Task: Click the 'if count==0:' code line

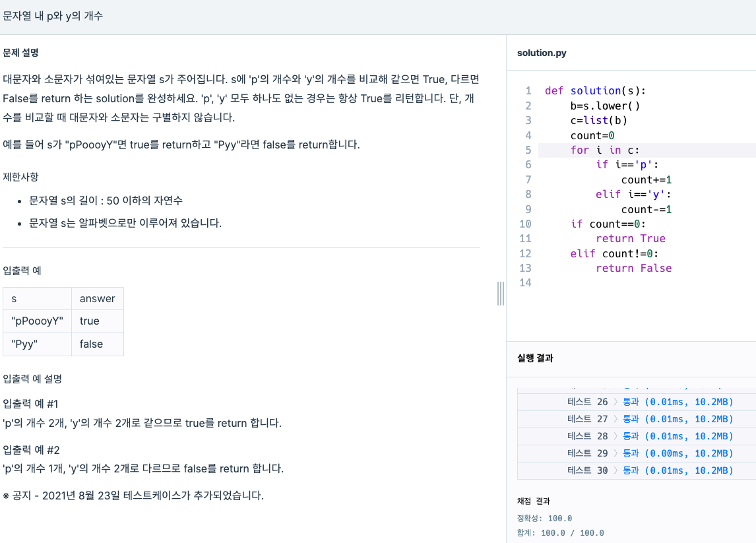Action: click(x=608, y=224)
